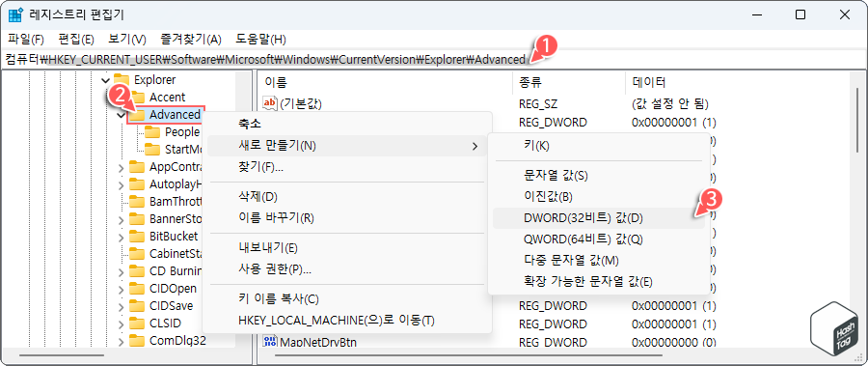Create a new 키(K) from the submenu

pos(598,146)
